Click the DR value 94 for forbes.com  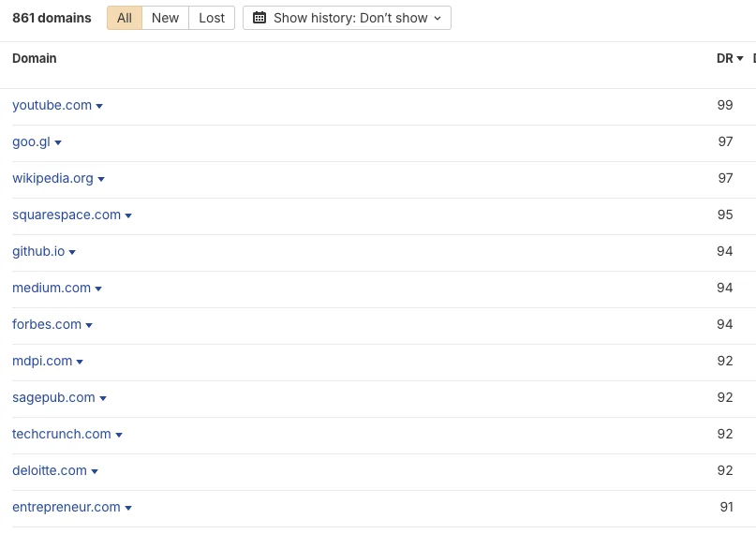725,324
